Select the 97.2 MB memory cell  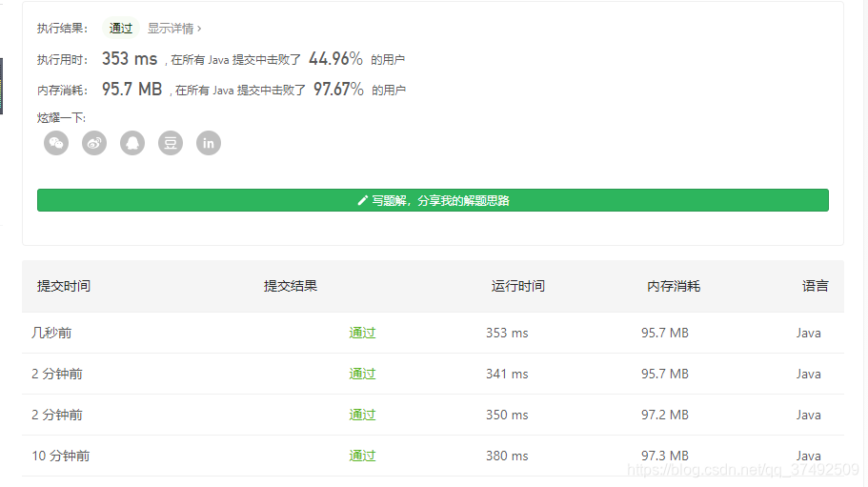point(665,415)
